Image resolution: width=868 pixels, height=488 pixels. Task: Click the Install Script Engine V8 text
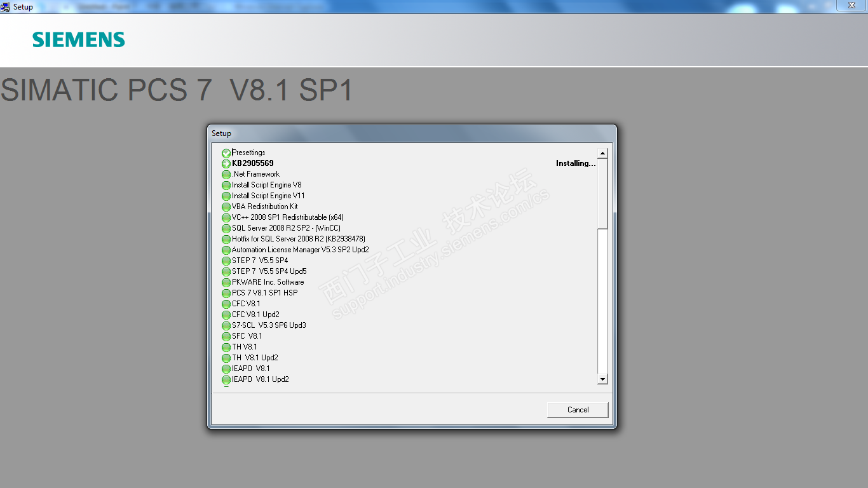(267, 185)
